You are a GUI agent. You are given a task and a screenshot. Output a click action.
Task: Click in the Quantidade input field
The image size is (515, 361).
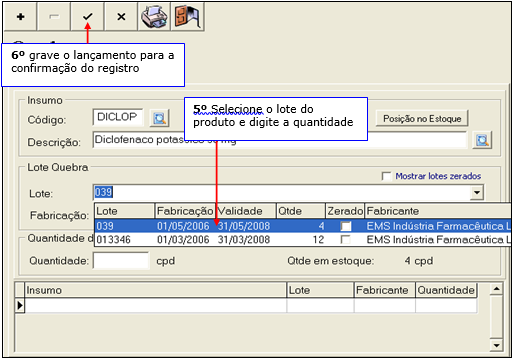point(121,260)
